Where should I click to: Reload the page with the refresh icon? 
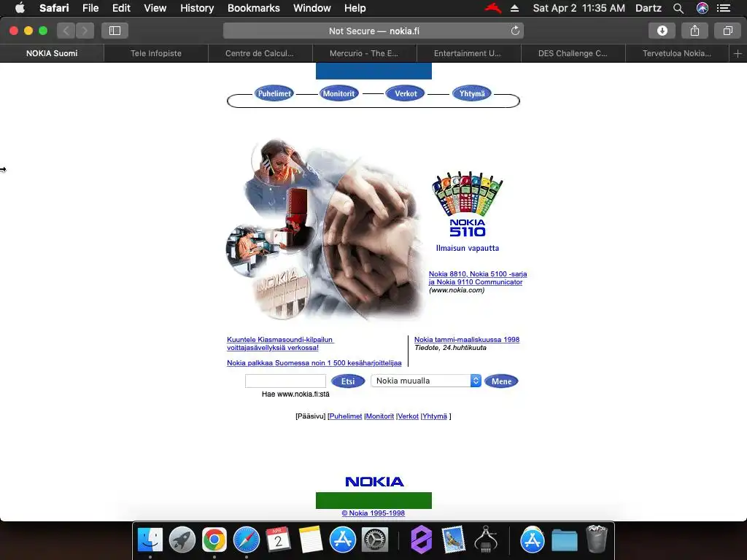pos(515,31)
